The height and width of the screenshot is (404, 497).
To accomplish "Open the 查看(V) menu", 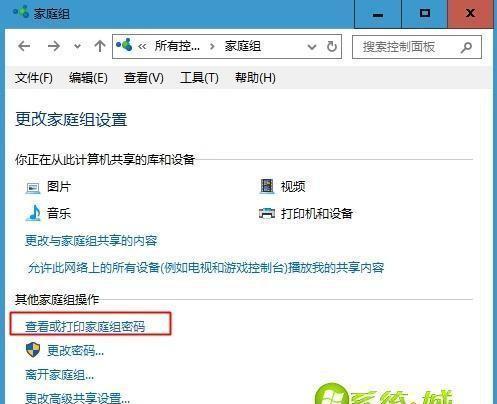I will click(144, 78).
